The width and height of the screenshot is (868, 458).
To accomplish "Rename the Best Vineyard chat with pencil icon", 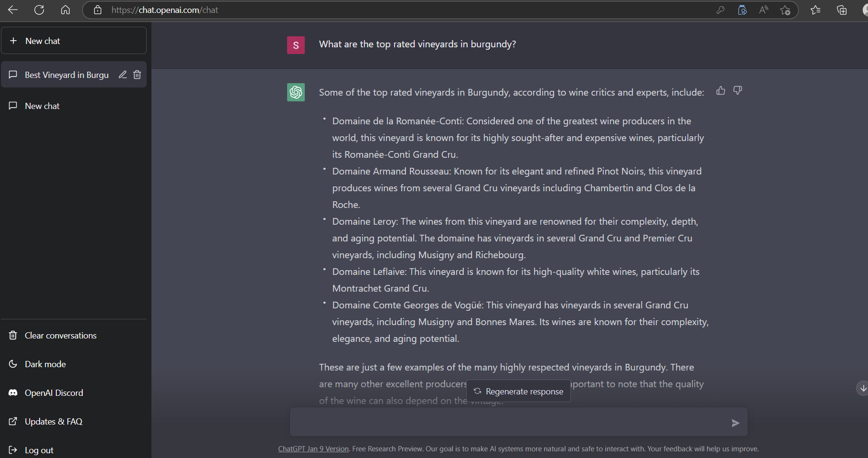I will click(x=123, y=75).
